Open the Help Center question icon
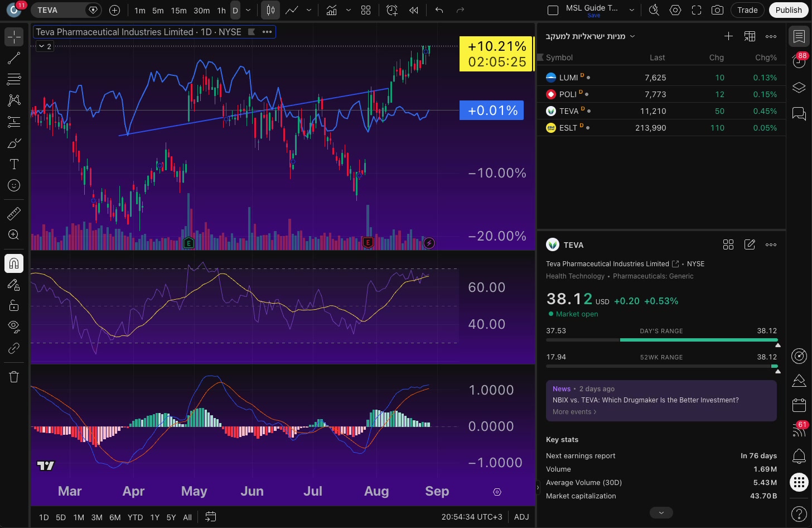Screen dimensions: 812x528 point(799,513)
